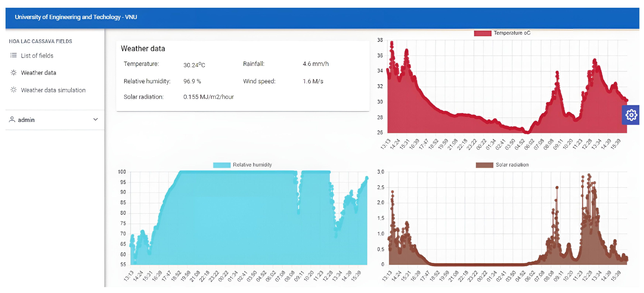Click the sun icon beside Weather data

click(13, 73)
